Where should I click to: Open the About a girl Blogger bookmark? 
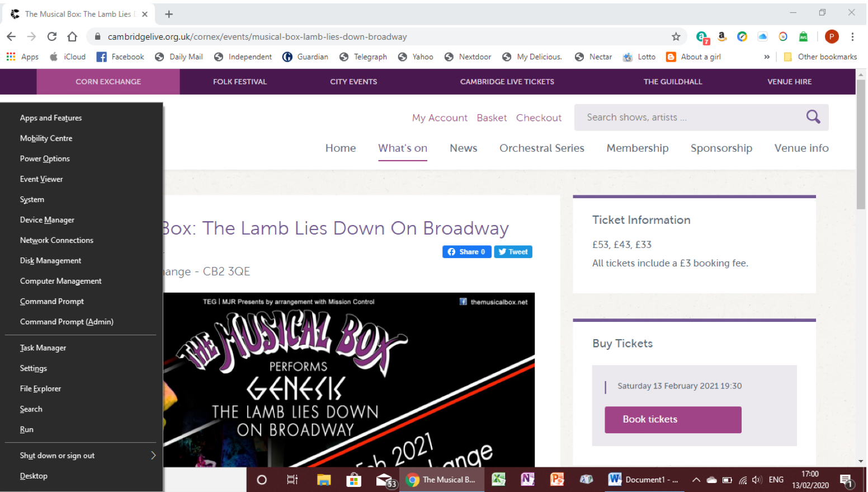[x=694, y=57]
